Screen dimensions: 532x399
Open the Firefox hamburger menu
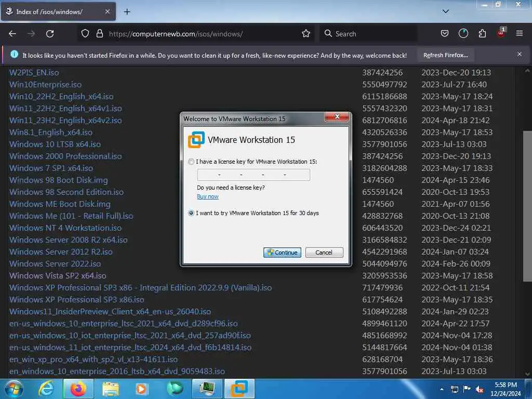519,33
